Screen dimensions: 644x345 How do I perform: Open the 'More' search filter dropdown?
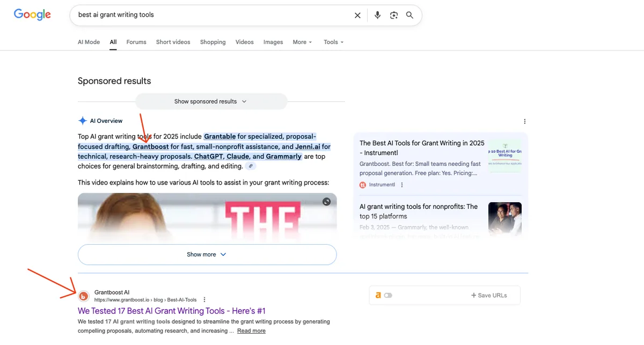pos(302,42)
